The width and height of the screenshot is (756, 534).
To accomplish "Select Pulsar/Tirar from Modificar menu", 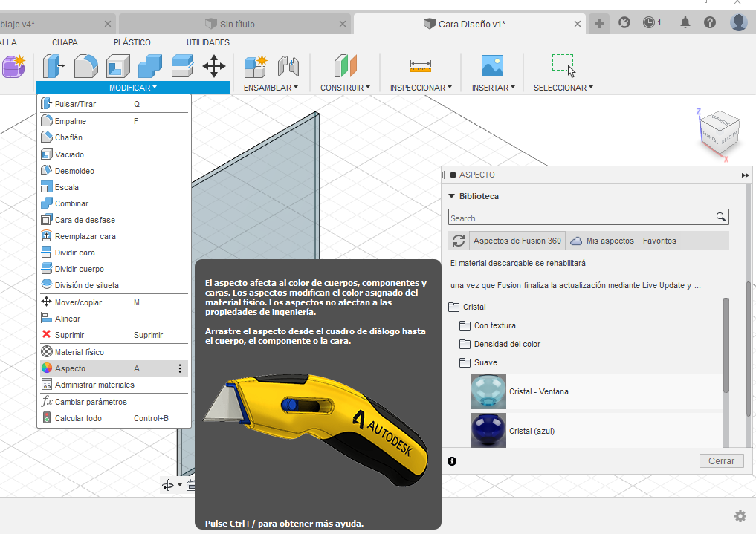I will tap(114, 104).
